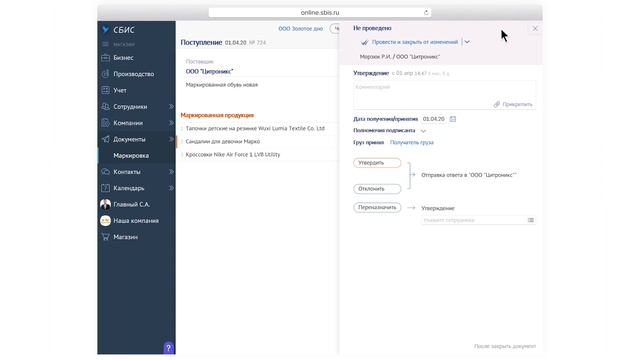Click the double-check icon for Провести

tap(364, 42)
